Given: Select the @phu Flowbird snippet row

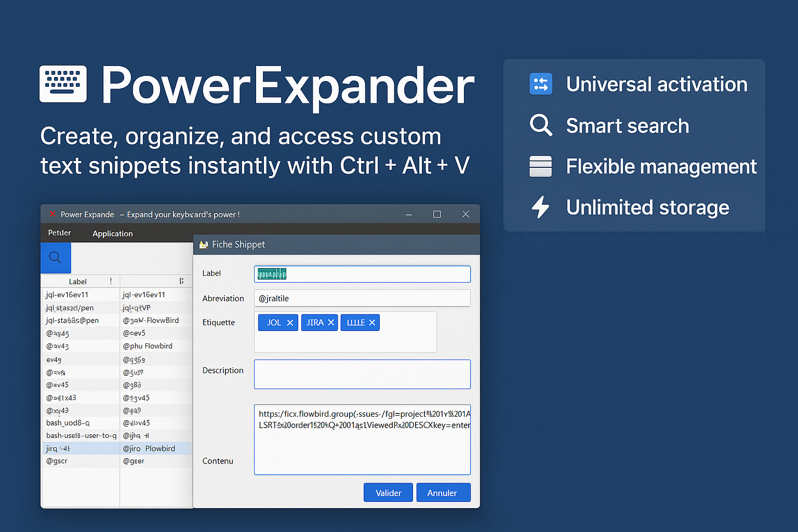Looking at the screenshot, I should (148, 345).
